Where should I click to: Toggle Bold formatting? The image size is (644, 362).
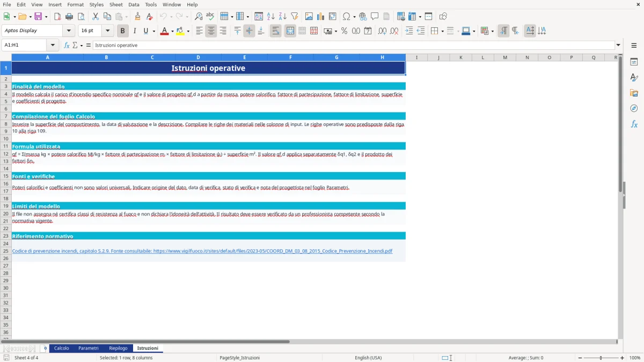123,31
